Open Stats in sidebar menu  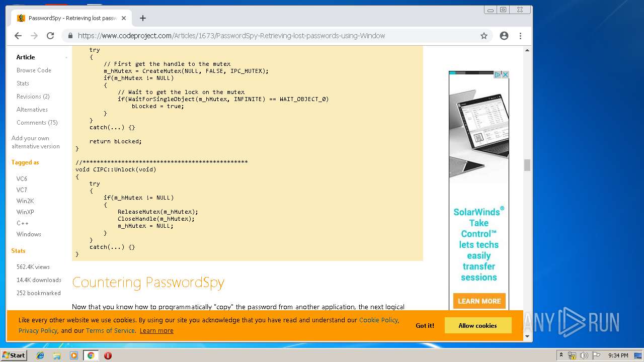(x=23, y=83)
